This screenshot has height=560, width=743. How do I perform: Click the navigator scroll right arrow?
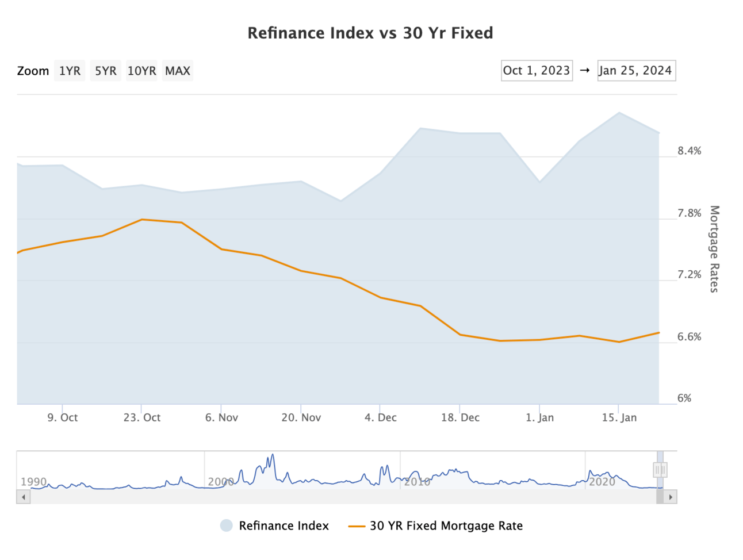point(671,497)
